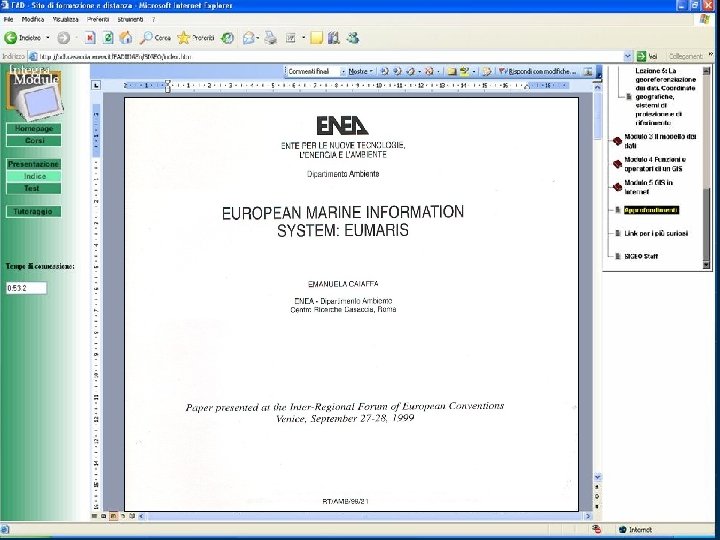Open the Indietro history dropdown arrow

tap(47, 38)
